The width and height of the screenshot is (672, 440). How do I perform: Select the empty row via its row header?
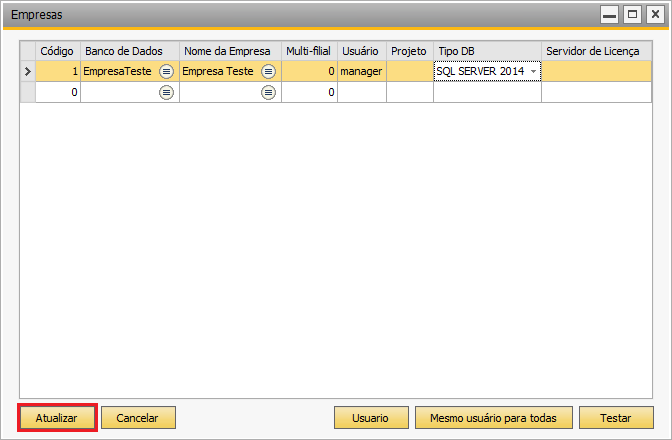tap(28, 92)
